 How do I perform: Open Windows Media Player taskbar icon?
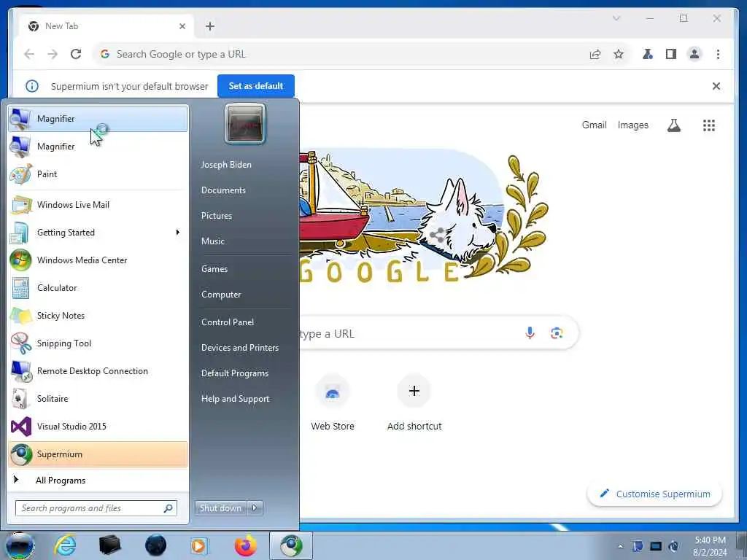[198, 545]
